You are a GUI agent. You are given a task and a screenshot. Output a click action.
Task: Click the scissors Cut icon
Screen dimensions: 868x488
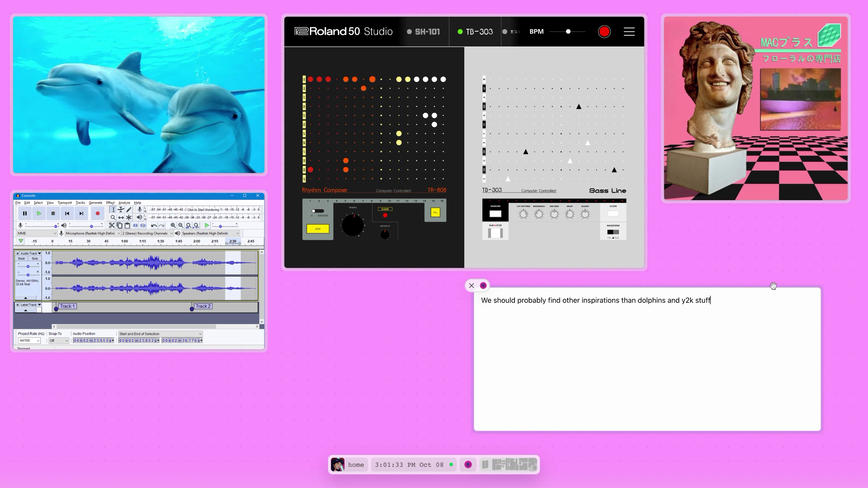pos(112,226)
